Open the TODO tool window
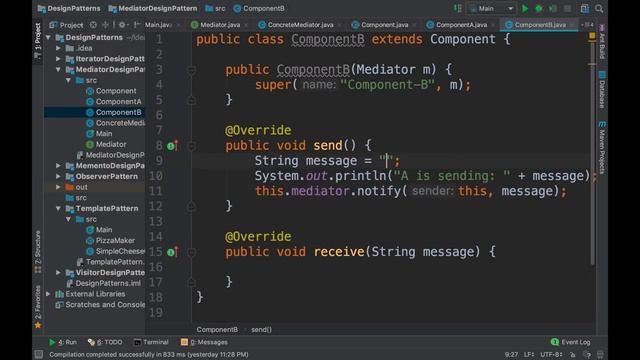Viewport: 640px width, 360px height. (105, 342)
